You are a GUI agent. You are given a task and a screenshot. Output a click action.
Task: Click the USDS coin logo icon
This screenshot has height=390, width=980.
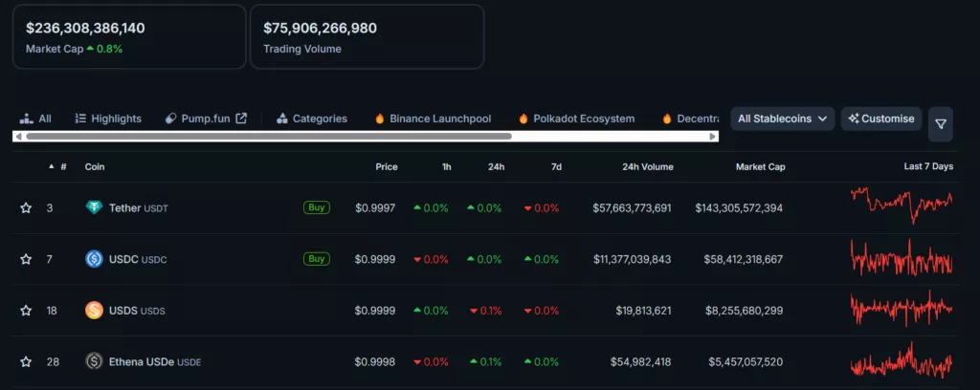click(94, 310)
